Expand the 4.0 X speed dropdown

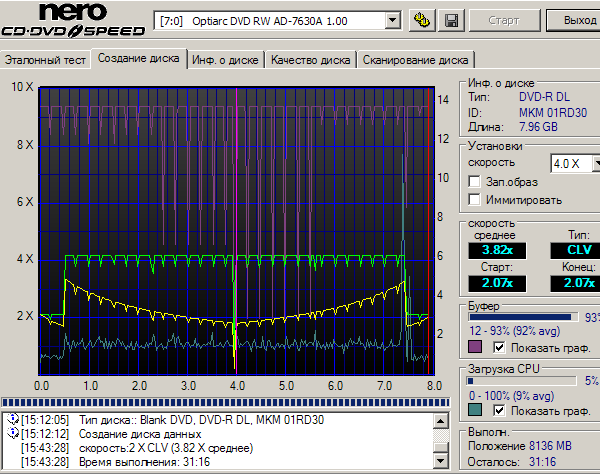coord(594,163)
